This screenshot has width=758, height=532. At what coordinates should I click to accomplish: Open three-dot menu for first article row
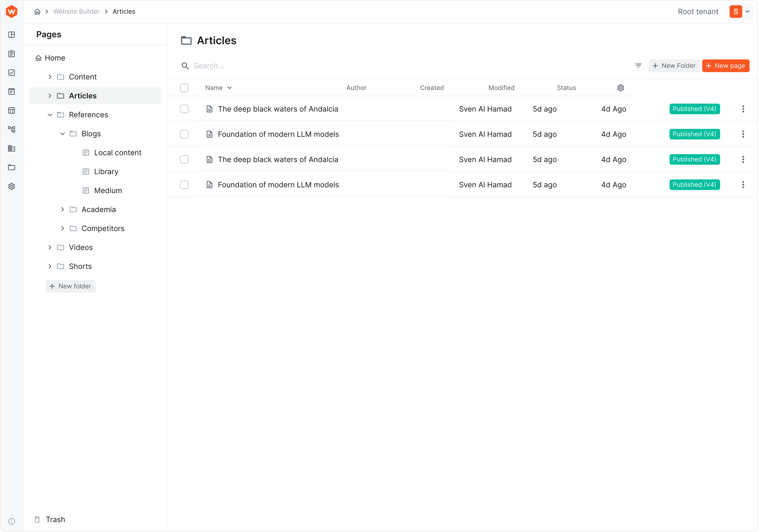[x=743, y=109]
